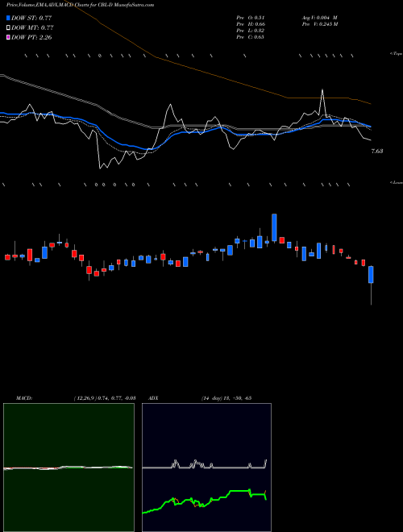
Task: Click the 'Avg V: 0.004 M' volume text
Action: tap(319, 18)
